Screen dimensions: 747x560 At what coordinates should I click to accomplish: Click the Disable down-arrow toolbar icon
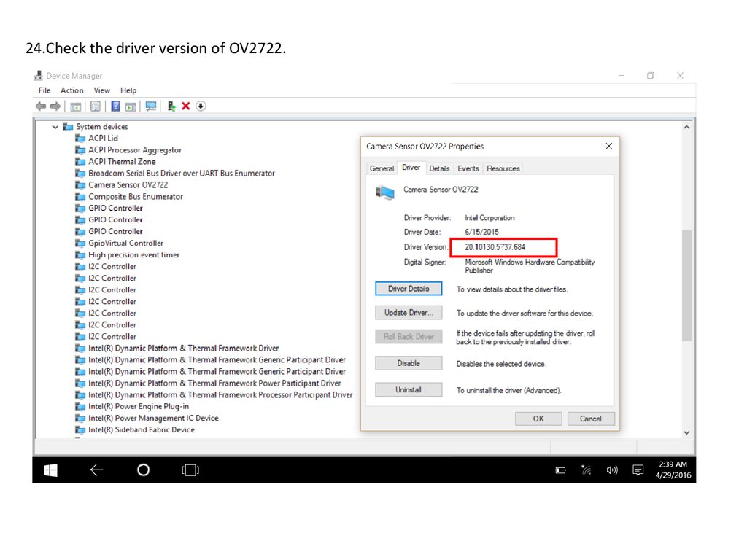click(x=201, y=106)
